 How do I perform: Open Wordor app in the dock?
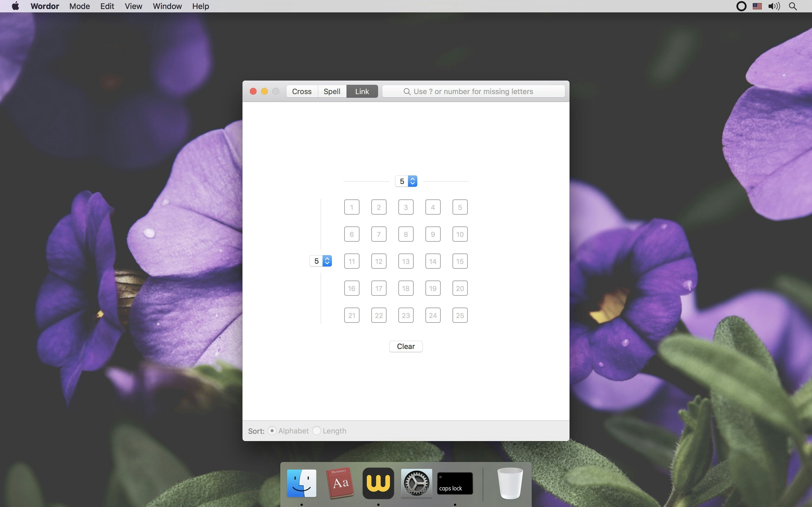[x=378, y=483]
